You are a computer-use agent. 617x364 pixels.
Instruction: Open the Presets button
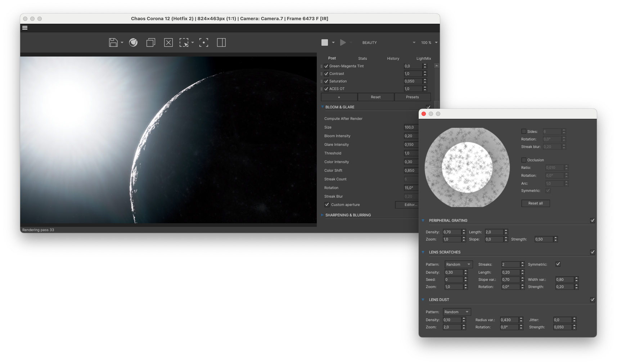coord(413,97)
